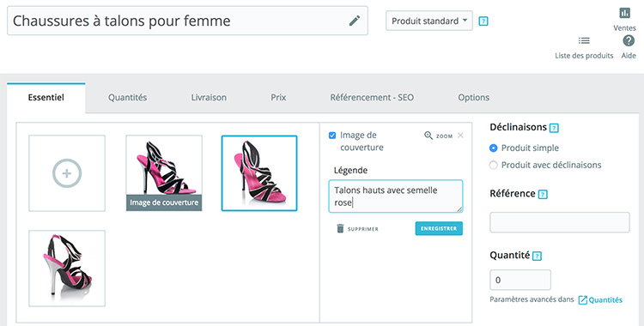644x326 pixels.
Task: Click help icon beside Référence
Action: (x=543, y=194)
